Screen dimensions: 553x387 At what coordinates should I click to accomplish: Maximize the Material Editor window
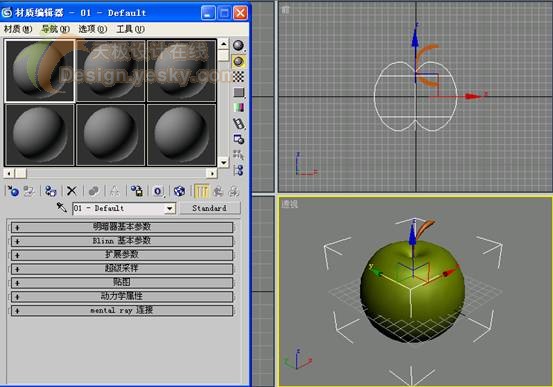click(224, 13)
